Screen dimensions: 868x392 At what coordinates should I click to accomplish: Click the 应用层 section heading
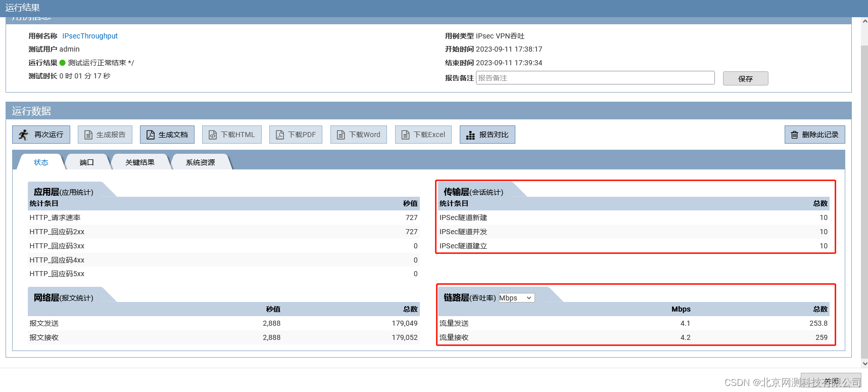pos(46,192)
